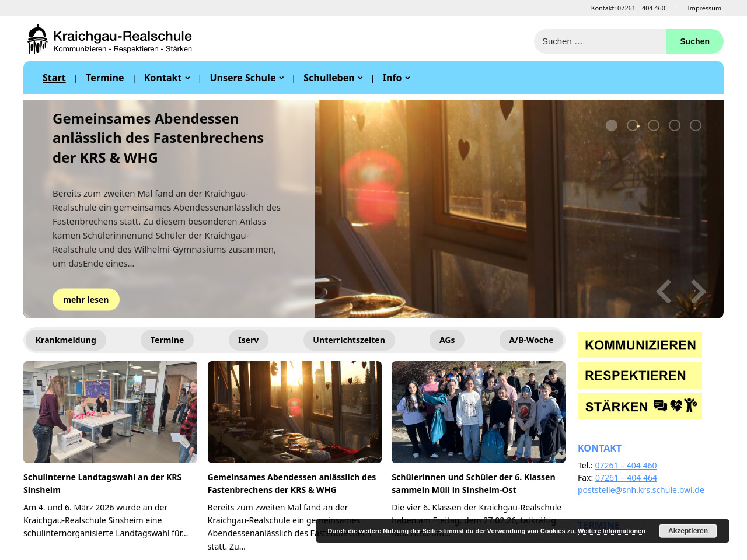Image resolution: width=747 pixels, height=560 pixels.
Task: Select the first slider dot
Action: 612,125
